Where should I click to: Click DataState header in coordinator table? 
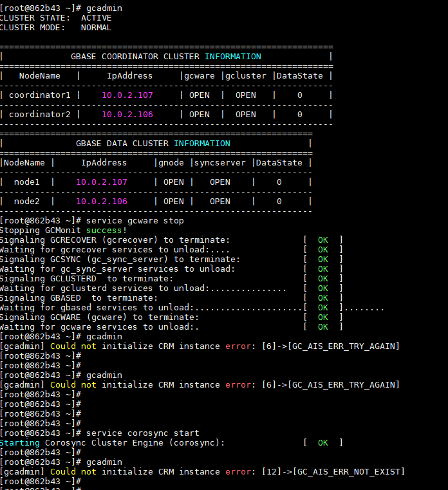tap(299, 76)
